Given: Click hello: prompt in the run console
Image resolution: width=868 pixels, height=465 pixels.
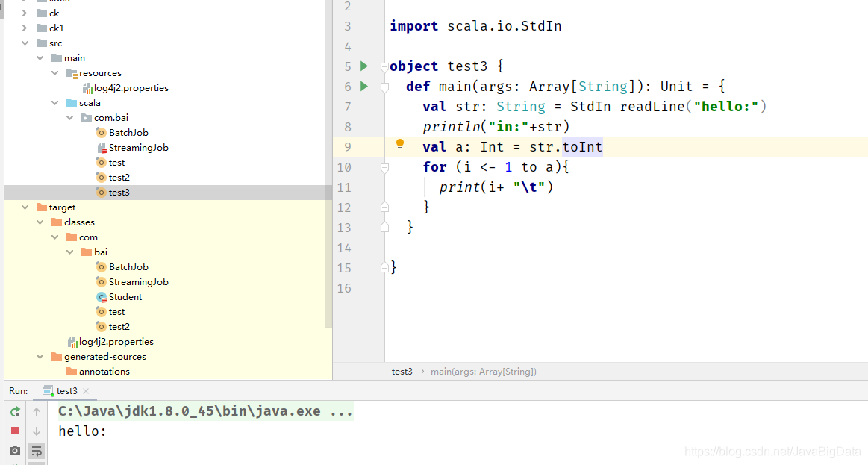Looking at the screenshot, I should [83, 431].
